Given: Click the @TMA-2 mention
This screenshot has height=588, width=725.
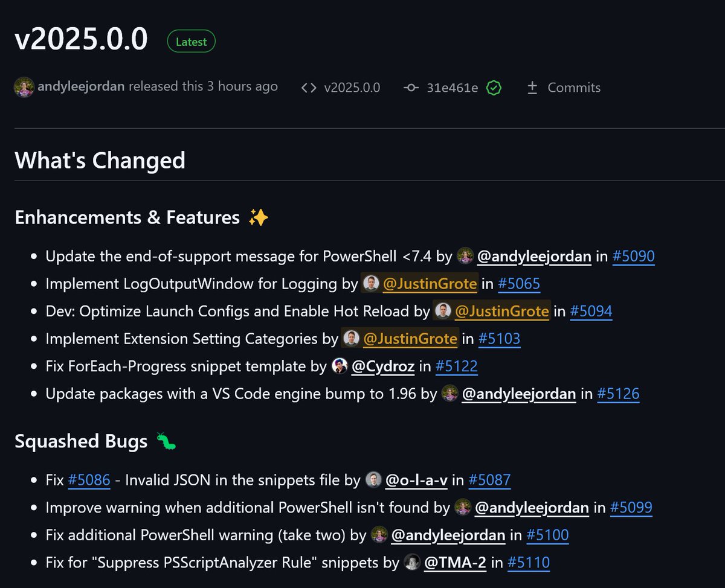Looking at the screenshot, I should [x=455, y=563].
